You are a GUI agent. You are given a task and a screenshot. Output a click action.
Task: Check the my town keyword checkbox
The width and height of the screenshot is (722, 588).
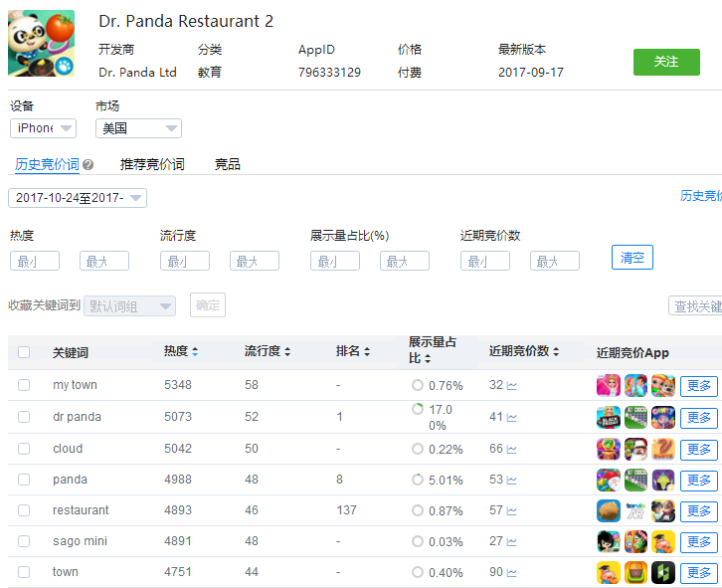[x=24, y=385]
